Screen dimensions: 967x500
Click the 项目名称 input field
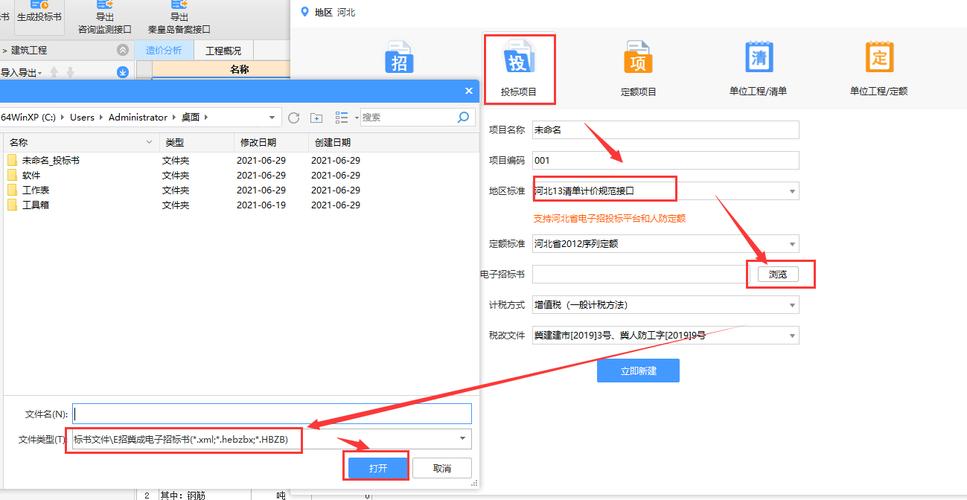pyautogui.click(x=665, y=129)
